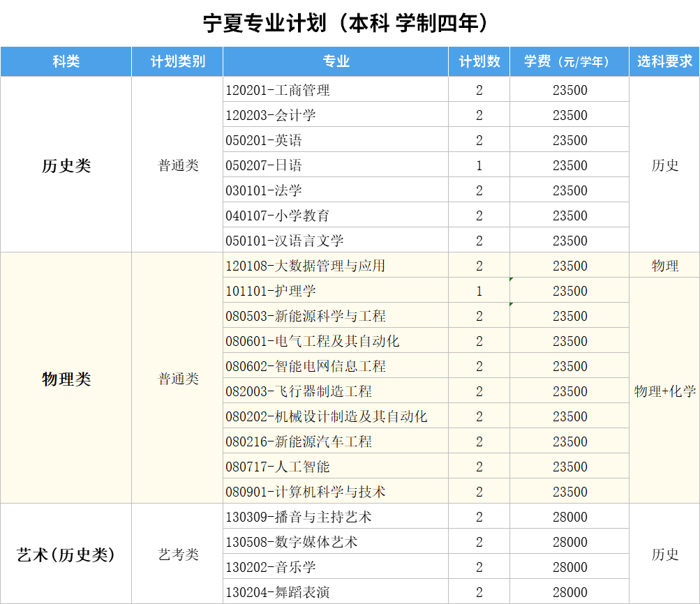
Task: Select the 080717-人工智能 major cell
Action: pos(278,467)
